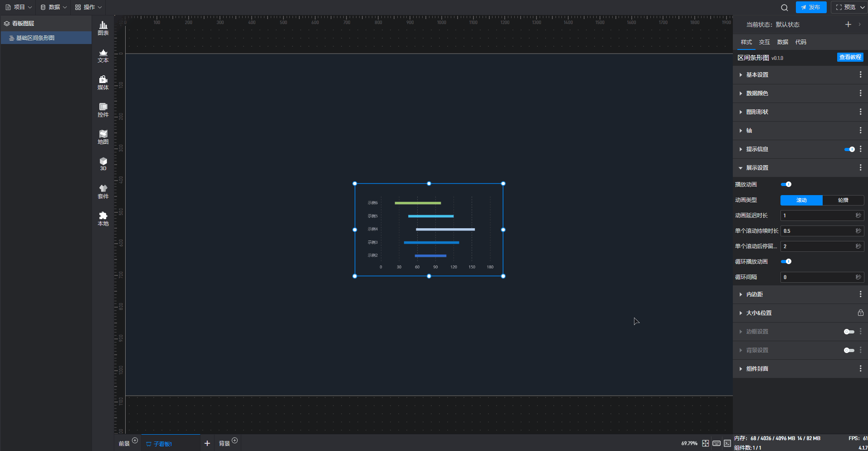Select the 子看板1 board tab

pyautogui.click(x=170, y=443)
